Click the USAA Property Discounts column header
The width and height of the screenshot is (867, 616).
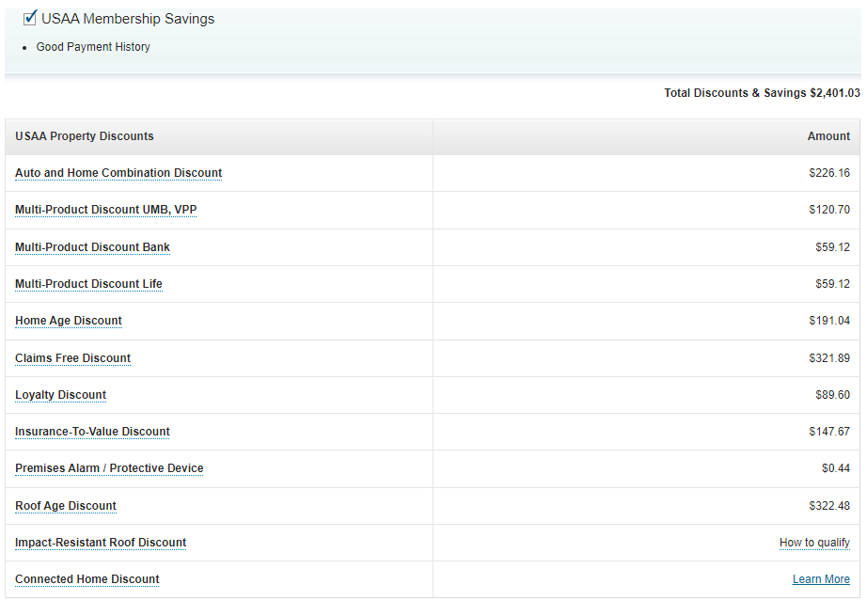click(85, 136)
